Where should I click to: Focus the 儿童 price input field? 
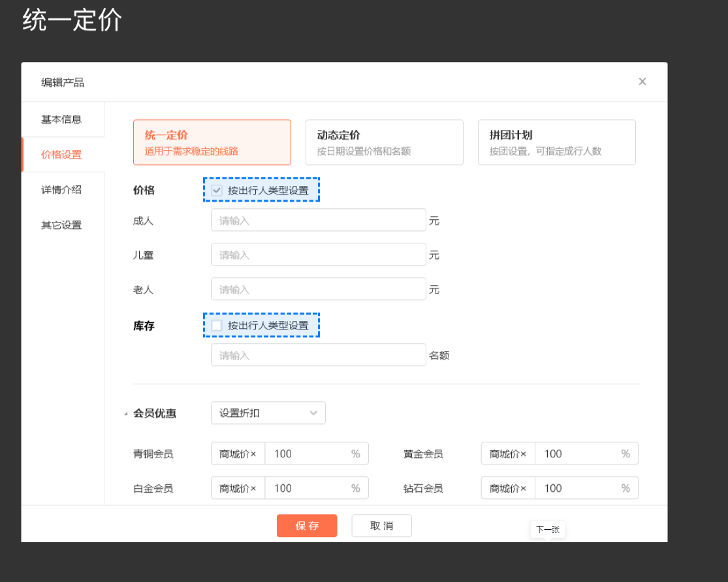click(319, 254)
